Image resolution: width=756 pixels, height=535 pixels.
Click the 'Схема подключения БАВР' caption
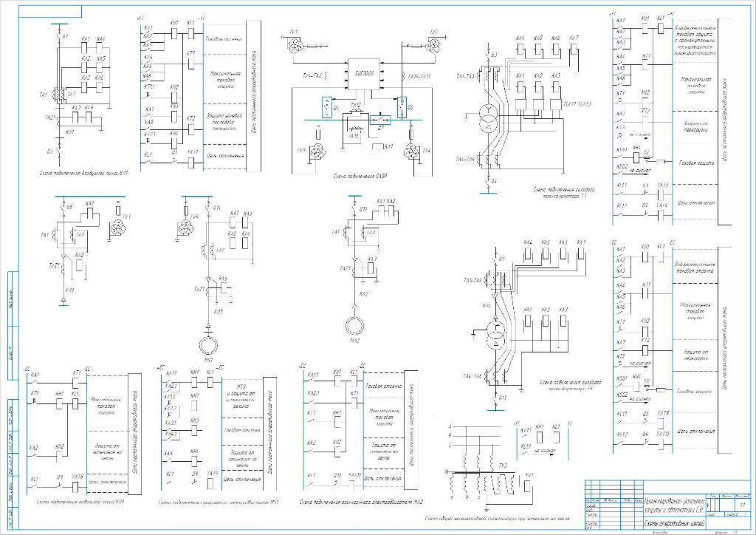click(x=360, y=177)
